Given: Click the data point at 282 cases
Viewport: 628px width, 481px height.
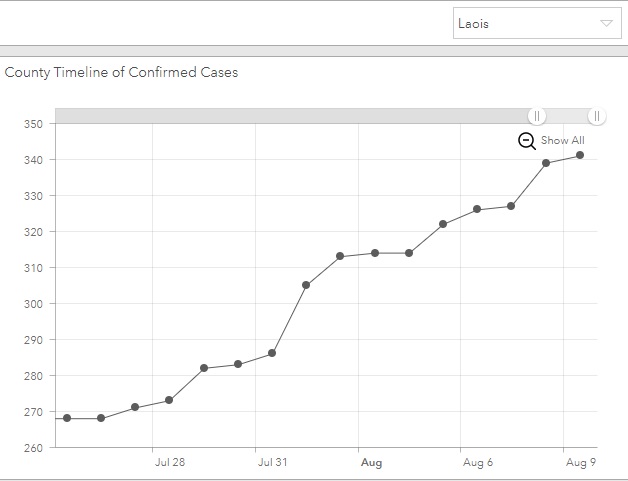Looking at the screenshot, I should (x=204, y=368).
